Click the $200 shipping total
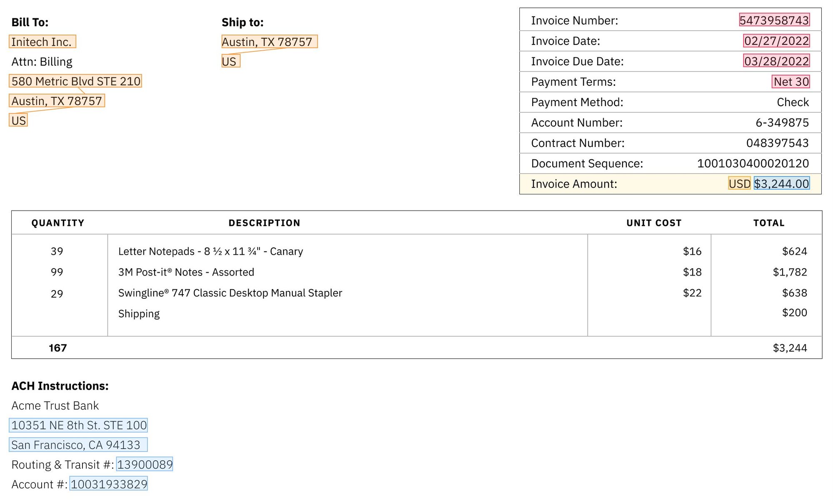 tap(795, 312)
